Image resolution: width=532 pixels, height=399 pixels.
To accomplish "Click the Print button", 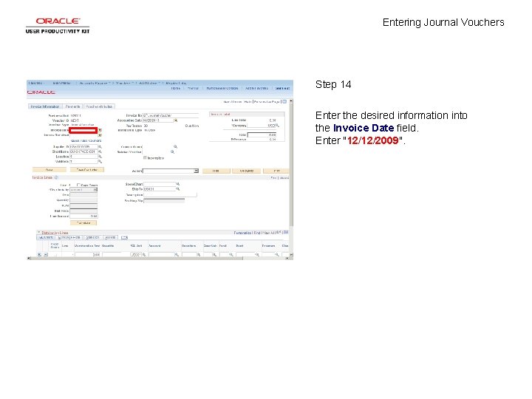I will point(276,171).
